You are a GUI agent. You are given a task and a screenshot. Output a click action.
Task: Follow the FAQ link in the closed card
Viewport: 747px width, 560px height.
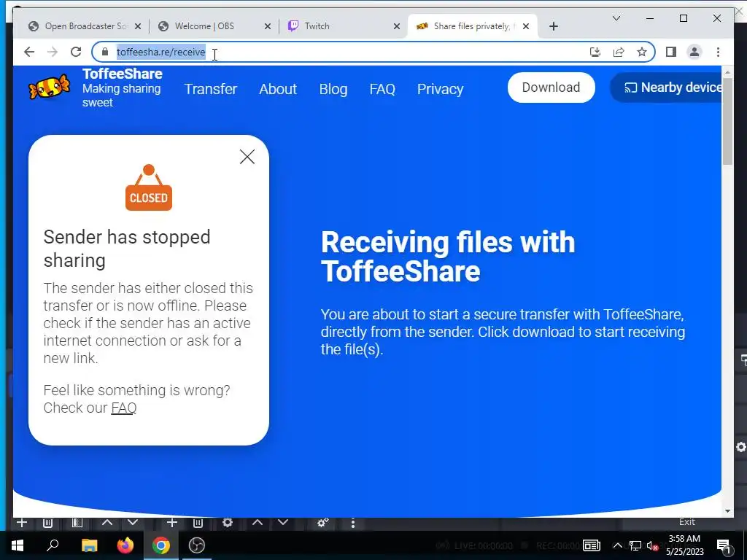[124, 408]
